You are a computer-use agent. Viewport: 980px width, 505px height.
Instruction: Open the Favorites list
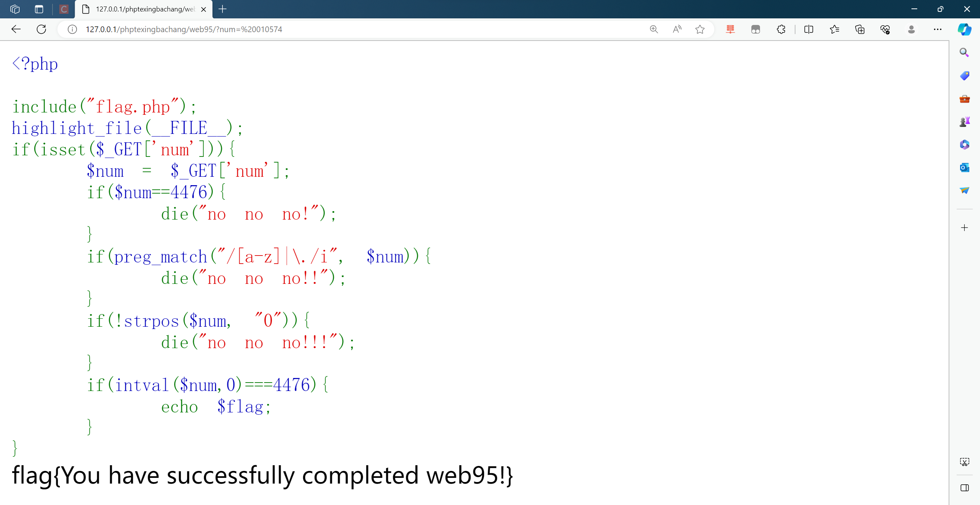pos(835,29)
